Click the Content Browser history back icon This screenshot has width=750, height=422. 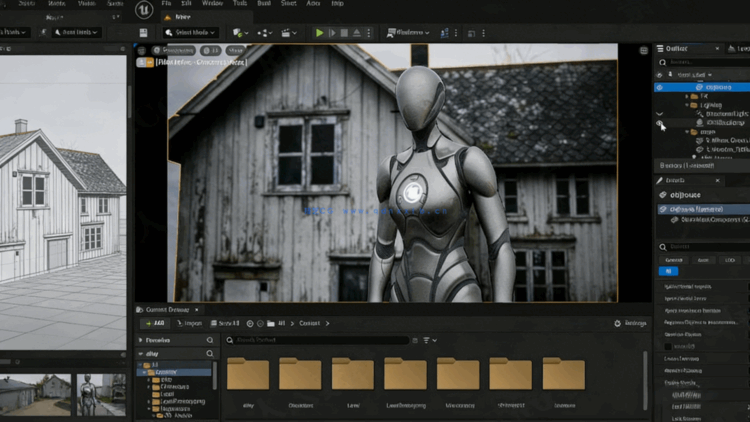point(250,324)
